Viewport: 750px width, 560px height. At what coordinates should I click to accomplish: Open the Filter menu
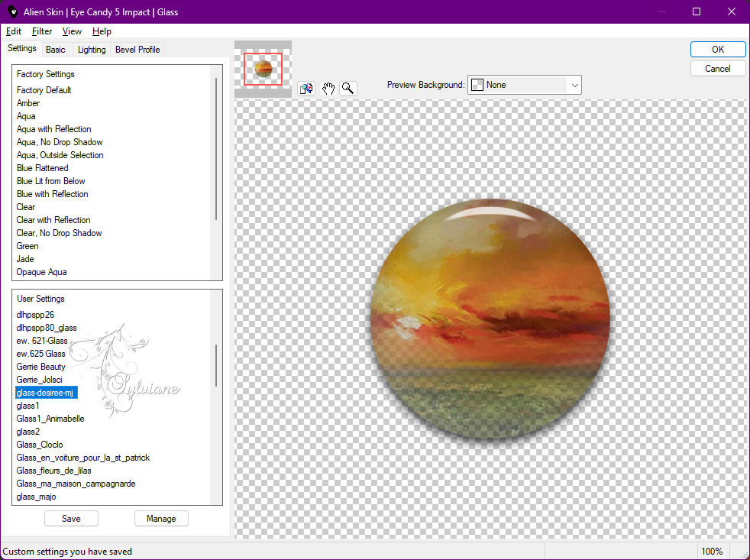pyautogui.click(x=41, y=31)
